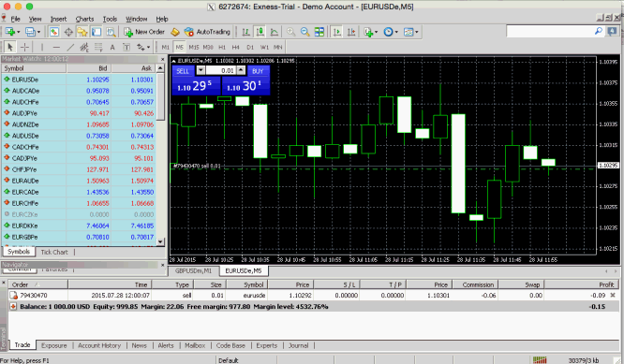Toggle the AutoTrading button
This screenshot has height=364, width=624.
click(x=207, y=32)
